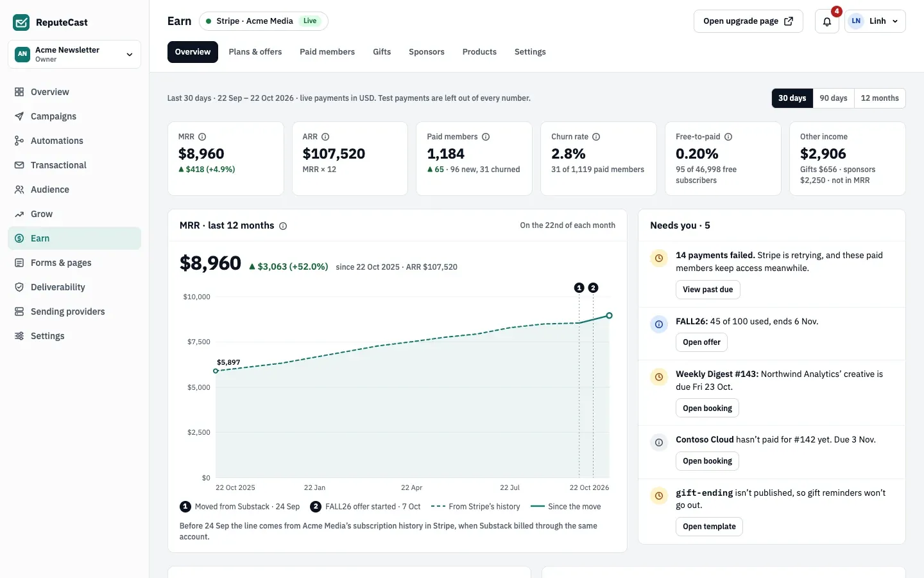Screen dimensions: 924x578
Task: Go to the Gifts tab
Action: (x=382, y=52)
